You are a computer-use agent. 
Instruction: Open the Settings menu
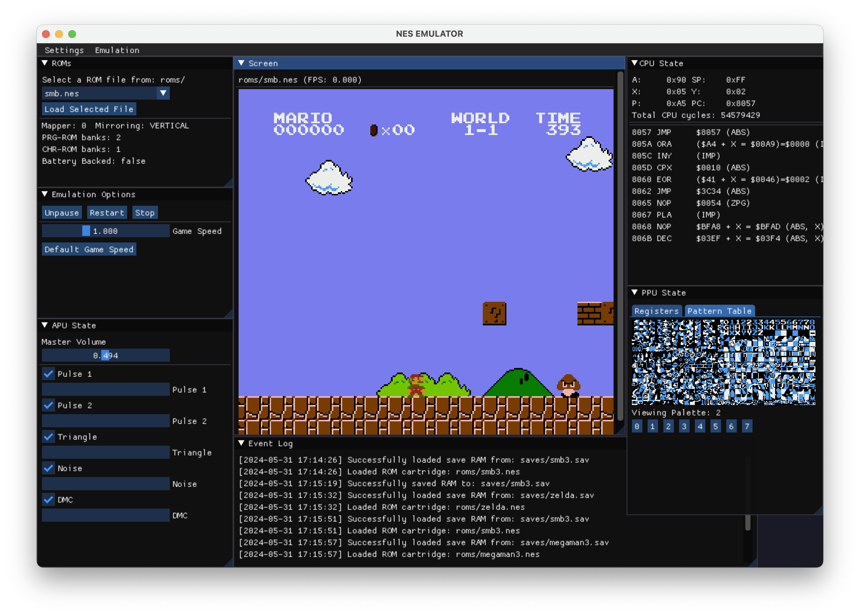[x=64, y=50]
